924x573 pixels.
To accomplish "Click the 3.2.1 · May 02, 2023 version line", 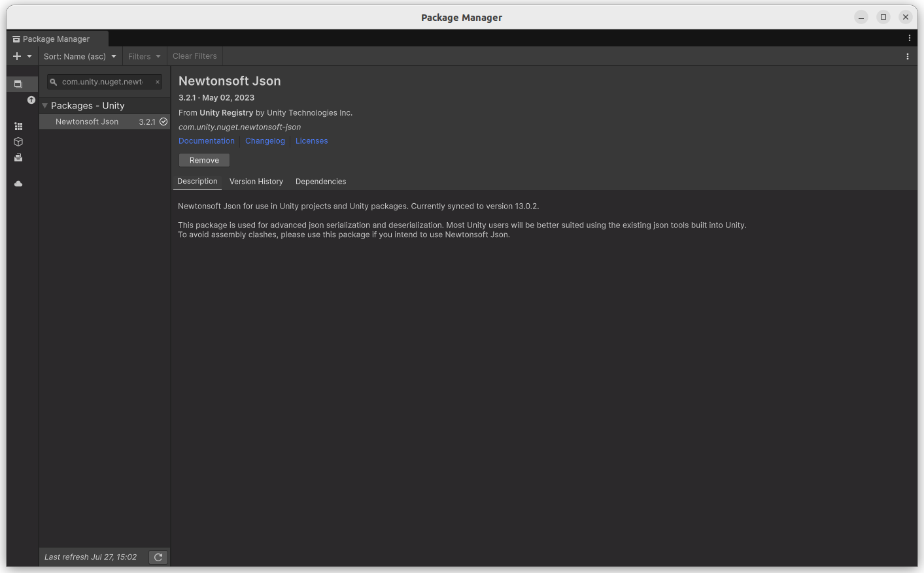I will click(216, 98).
